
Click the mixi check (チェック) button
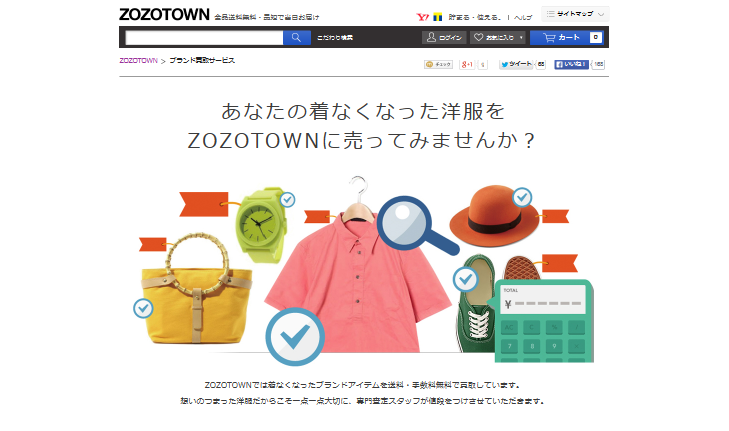[x=438, y=65]
